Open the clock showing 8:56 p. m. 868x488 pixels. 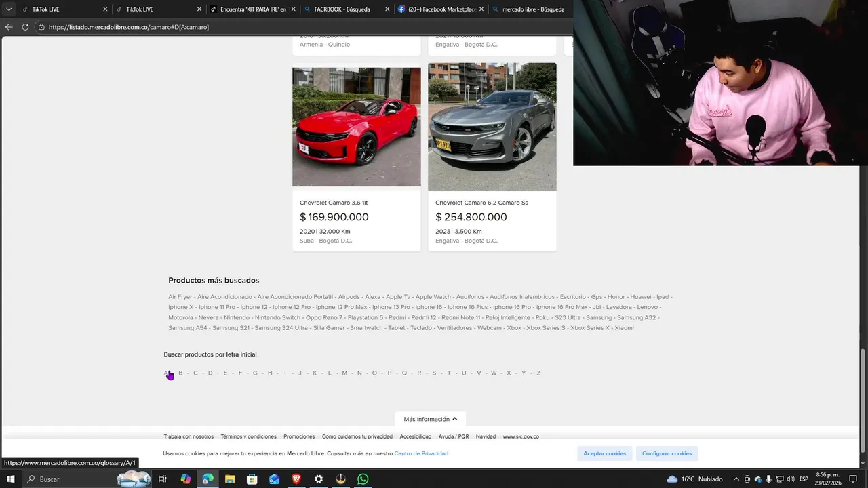click(828, 479)
